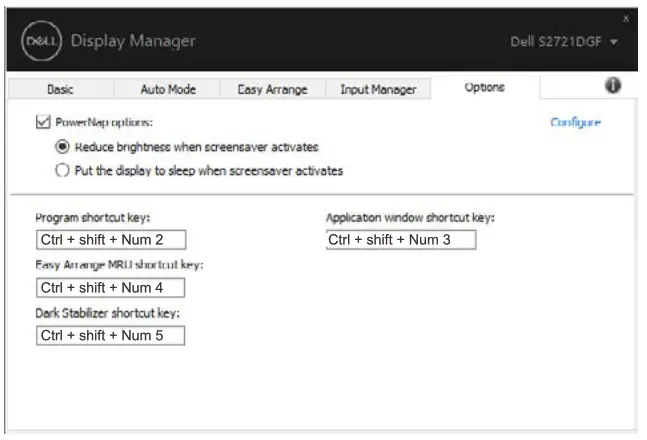Screen dimensions: 647x440
Task: Click the 'Program shortcut key:' label
Action: (x=93, y=218)
